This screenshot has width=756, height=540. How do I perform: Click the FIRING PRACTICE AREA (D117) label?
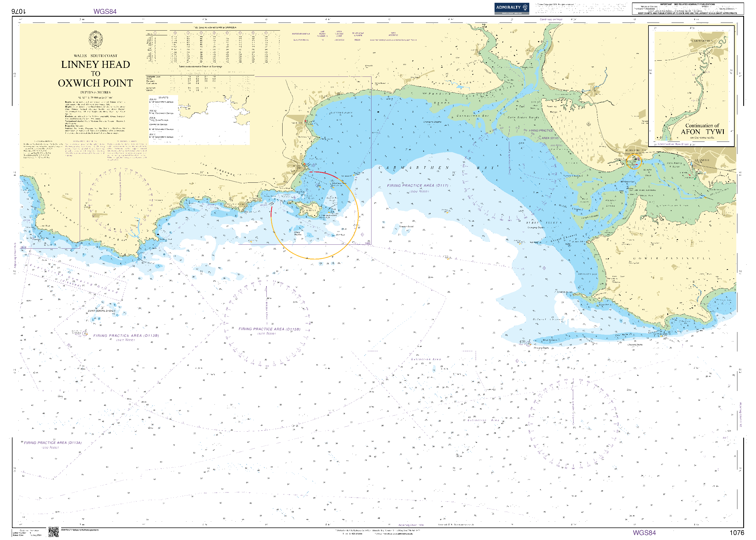418,185
